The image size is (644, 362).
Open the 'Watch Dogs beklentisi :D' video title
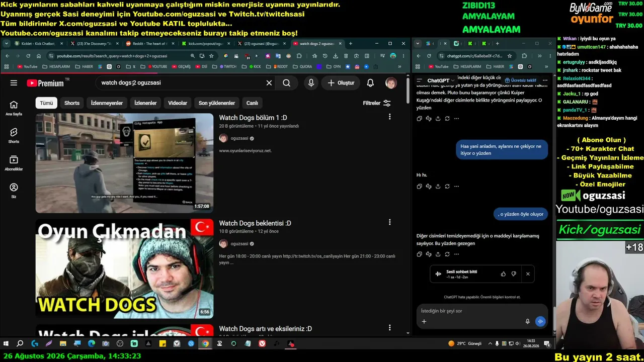tap(255, 223)
